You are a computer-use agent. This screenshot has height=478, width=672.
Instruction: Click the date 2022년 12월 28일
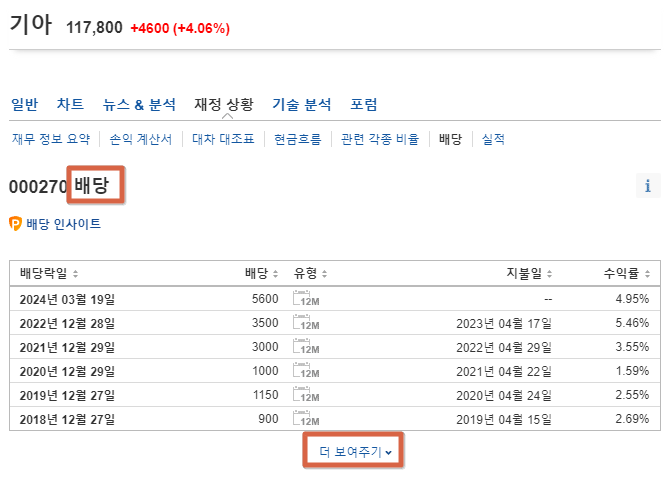(67, 323)
